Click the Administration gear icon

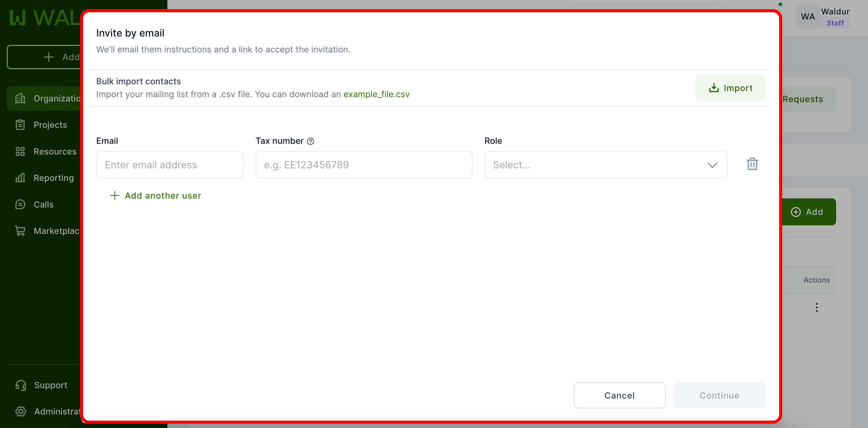21,411
